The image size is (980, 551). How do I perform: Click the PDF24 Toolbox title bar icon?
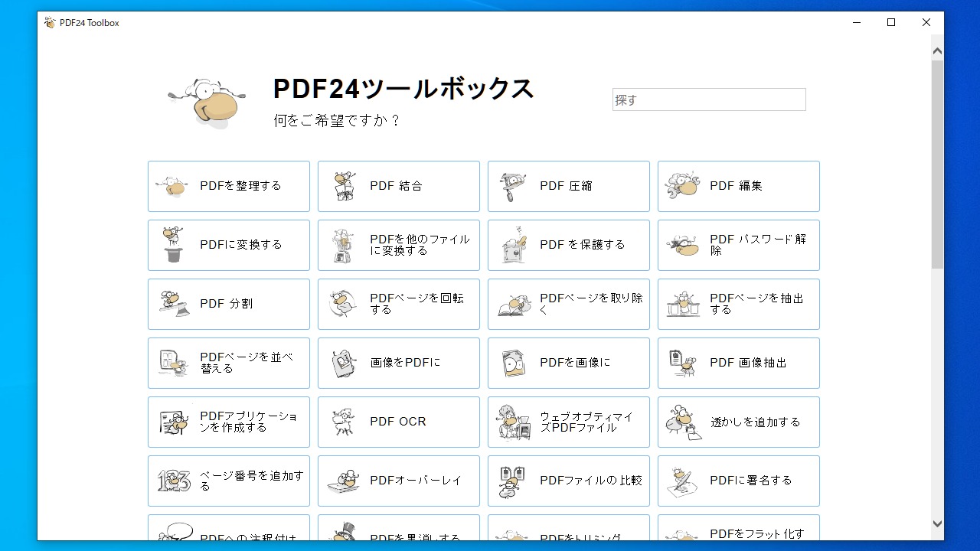[50, 23]
